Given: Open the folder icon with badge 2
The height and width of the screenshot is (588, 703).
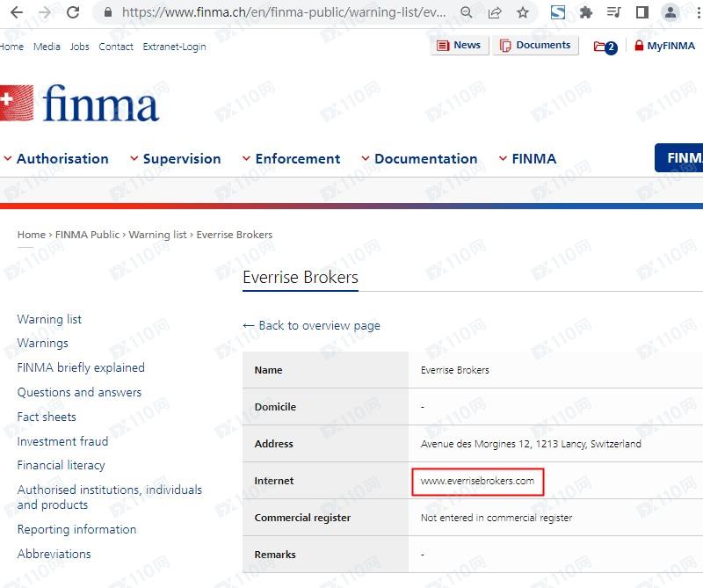Looking at the screenshot, I should (605, 47).
